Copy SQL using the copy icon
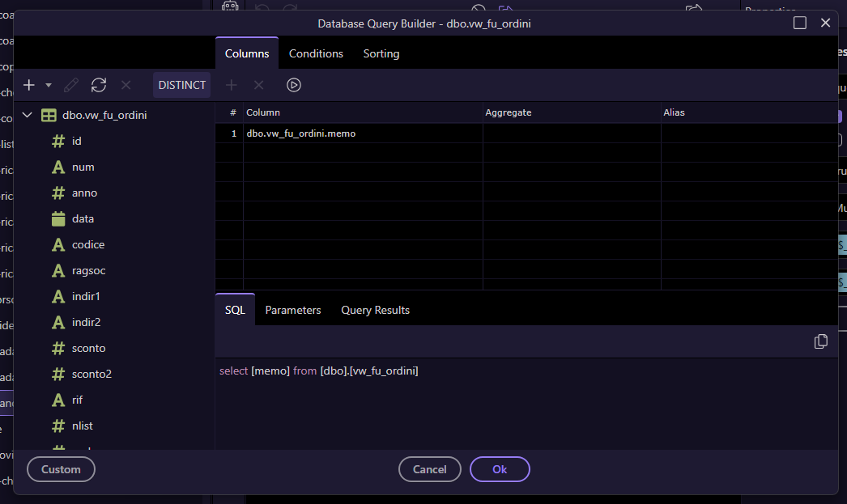This screenshot has height=504, width=847. (820, 341)
